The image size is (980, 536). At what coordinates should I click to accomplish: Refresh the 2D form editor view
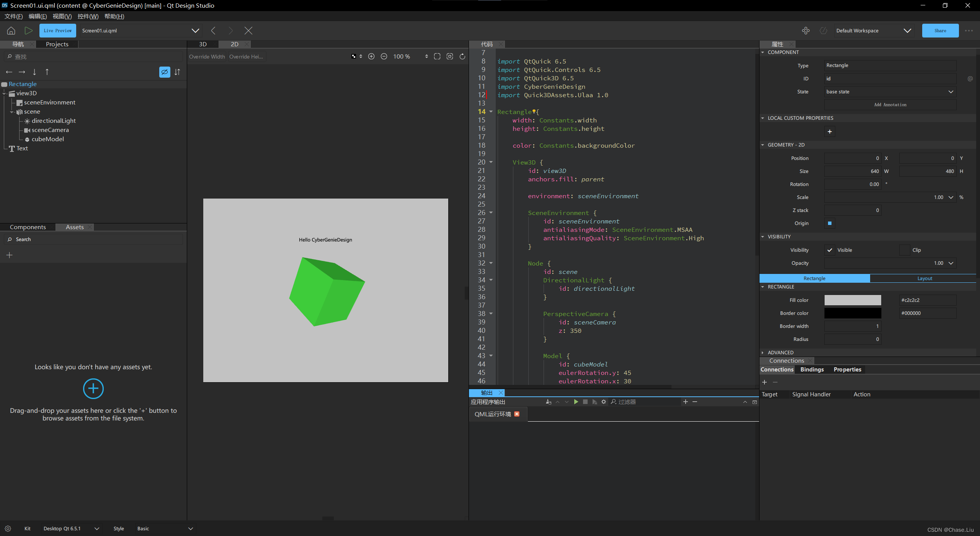point(462,56)
